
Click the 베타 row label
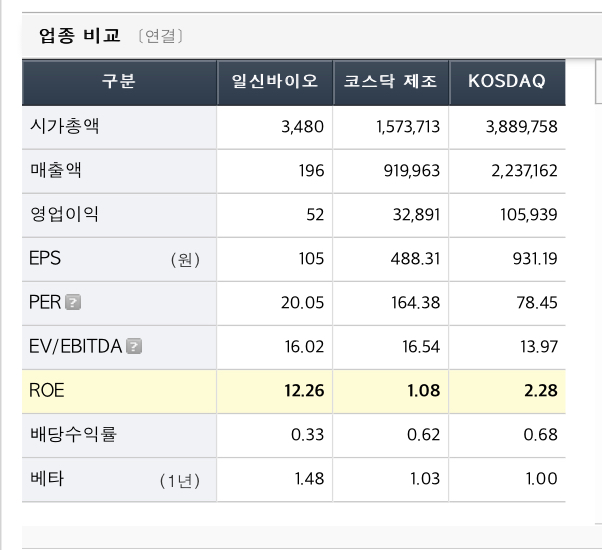[x=47, y=478]
